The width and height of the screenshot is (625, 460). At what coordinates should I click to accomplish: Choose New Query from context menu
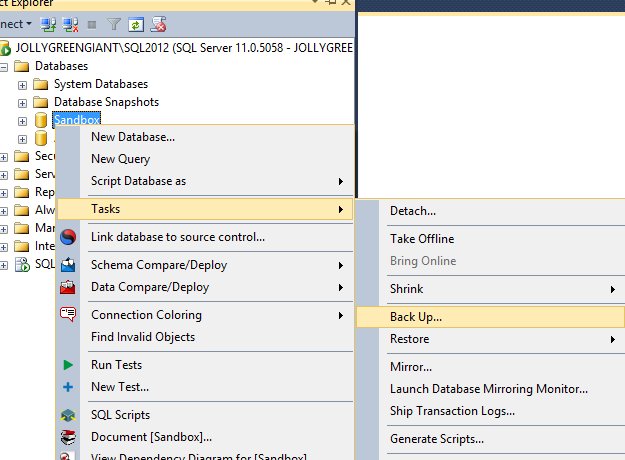click(x=120, y=159)
